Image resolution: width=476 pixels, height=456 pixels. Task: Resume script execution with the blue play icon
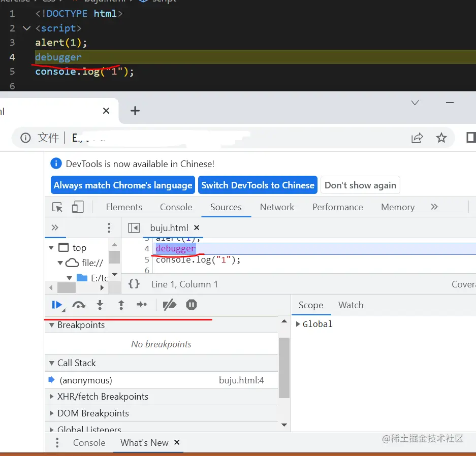pyautogui.click(x=57, y=305)
